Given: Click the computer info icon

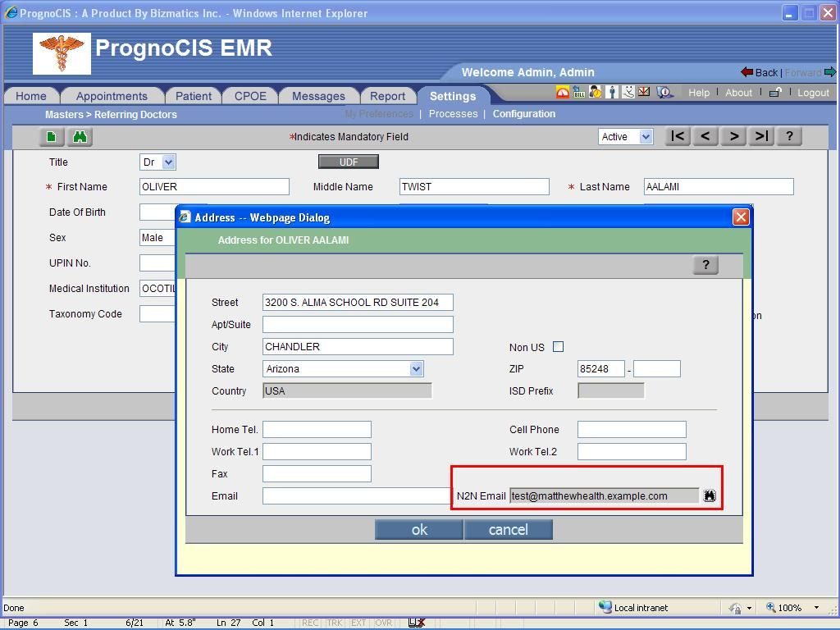Looking at the screenshot, I should point(664,92).
